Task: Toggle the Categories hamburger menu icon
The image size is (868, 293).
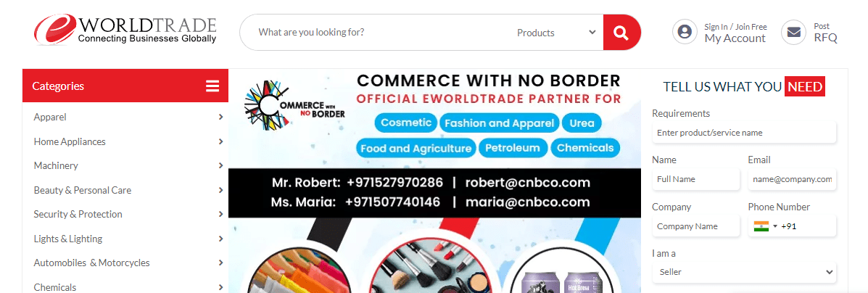Action: click(x=212, y=86)
